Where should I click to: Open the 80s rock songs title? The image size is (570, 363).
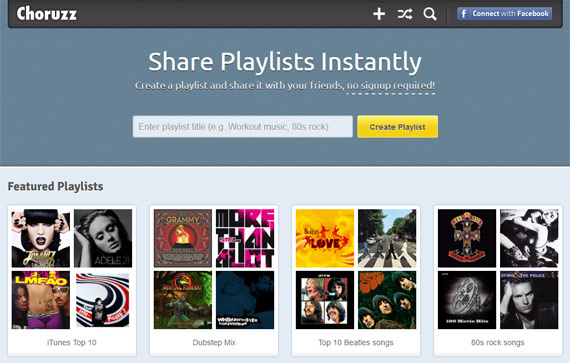[498, 342]
